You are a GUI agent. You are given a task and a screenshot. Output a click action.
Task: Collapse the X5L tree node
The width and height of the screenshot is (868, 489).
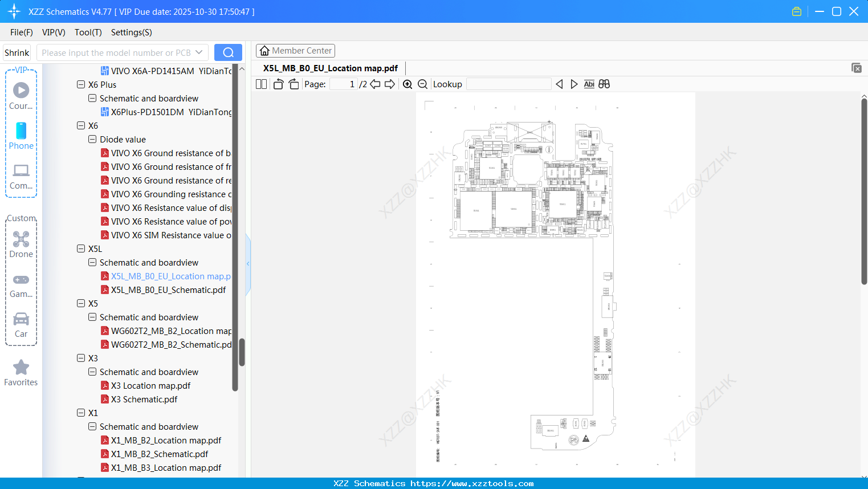(x=81, y=248)
